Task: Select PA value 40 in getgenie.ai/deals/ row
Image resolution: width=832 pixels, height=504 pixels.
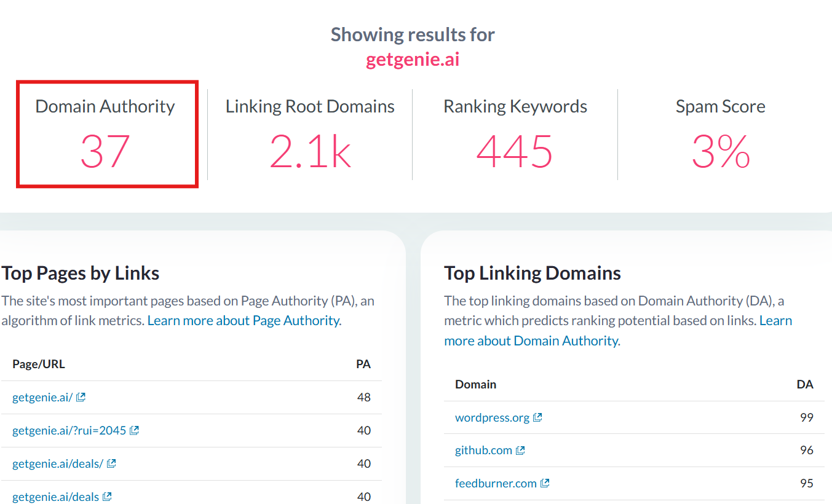Action: [364, 463]
